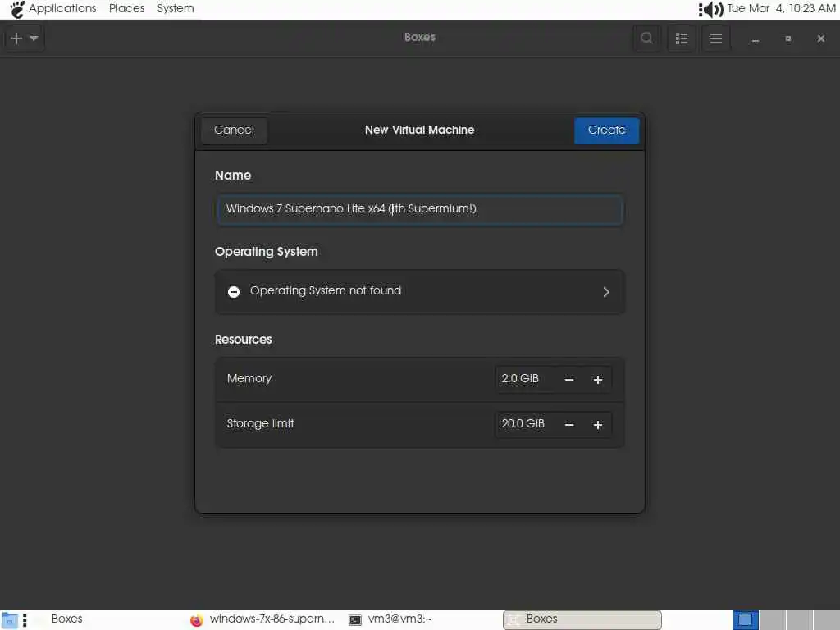The height and width of the screenshot is (630, 840).
Task: Maximize the Boxes window
Action: (788, 39)
